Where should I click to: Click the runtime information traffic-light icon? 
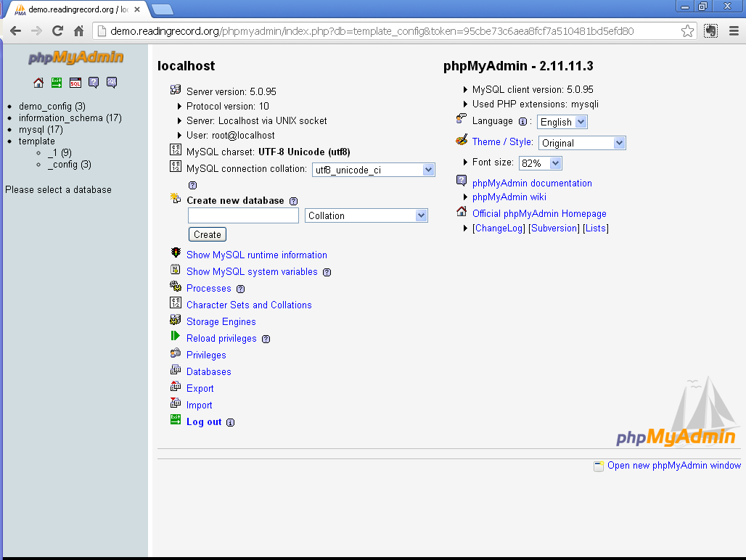pos(176,252)
